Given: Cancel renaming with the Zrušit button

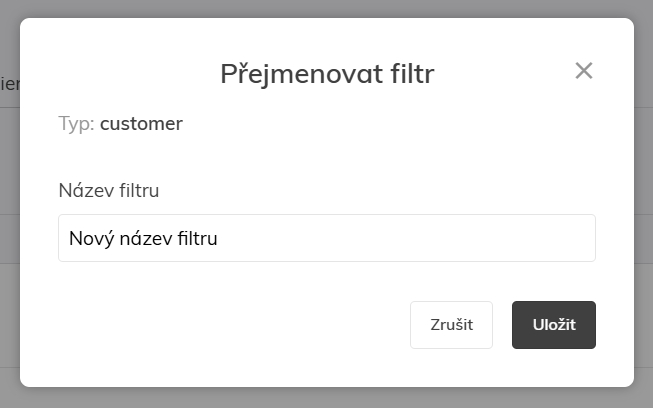Looking at the screenshot, I should 451,325.
